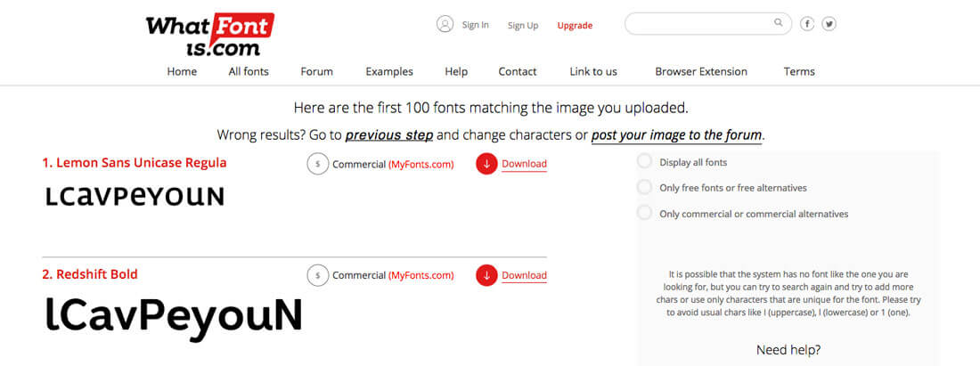
Task: Click the search magnifier icon
Action: click(x=779, y=23)
